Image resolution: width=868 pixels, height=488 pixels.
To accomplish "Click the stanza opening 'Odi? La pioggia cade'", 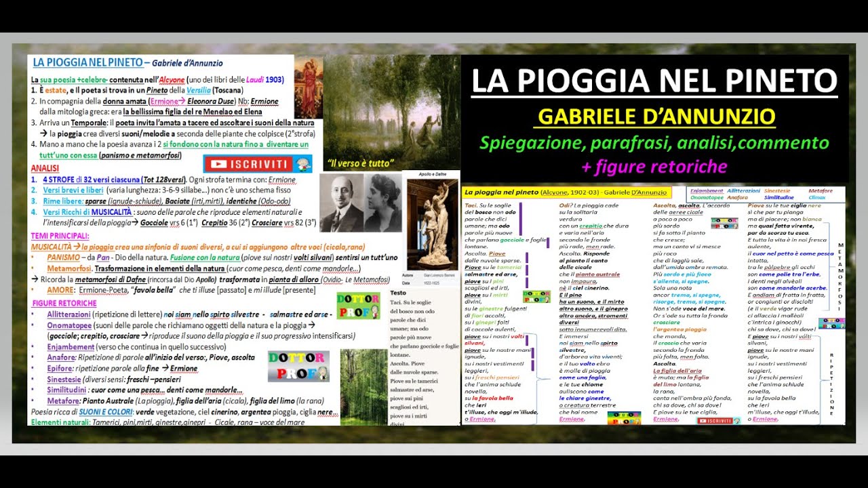I will (589, 205).
